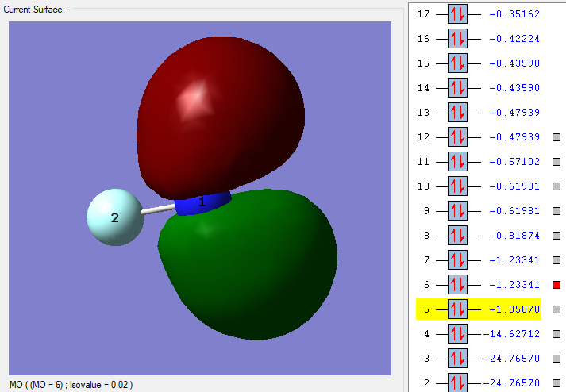
Task: Toggle the surface marker beside MO 7
Action: click(x=556, y=260)
